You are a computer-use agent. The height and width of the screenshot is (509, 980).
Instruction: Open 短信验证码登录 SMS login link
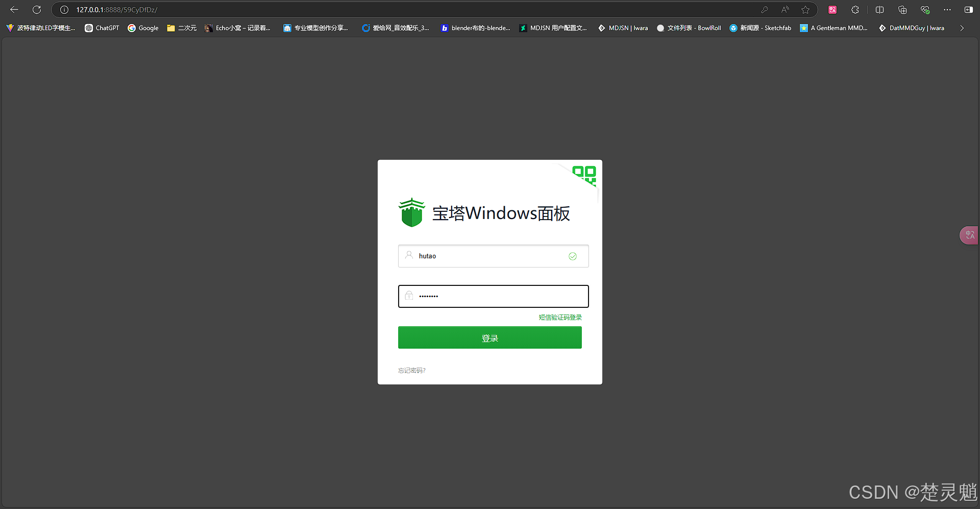click(x=560, y=318)
